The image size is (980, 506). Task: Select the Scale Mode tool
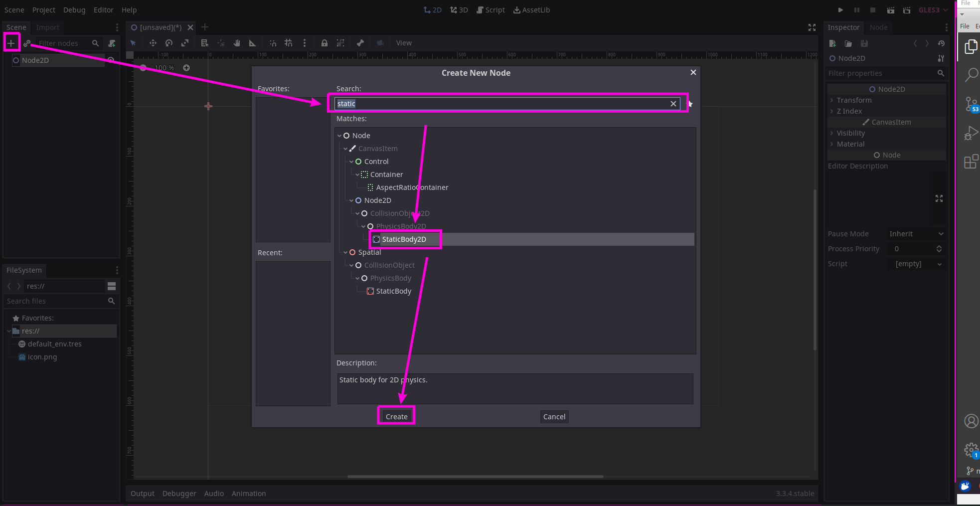185,43
